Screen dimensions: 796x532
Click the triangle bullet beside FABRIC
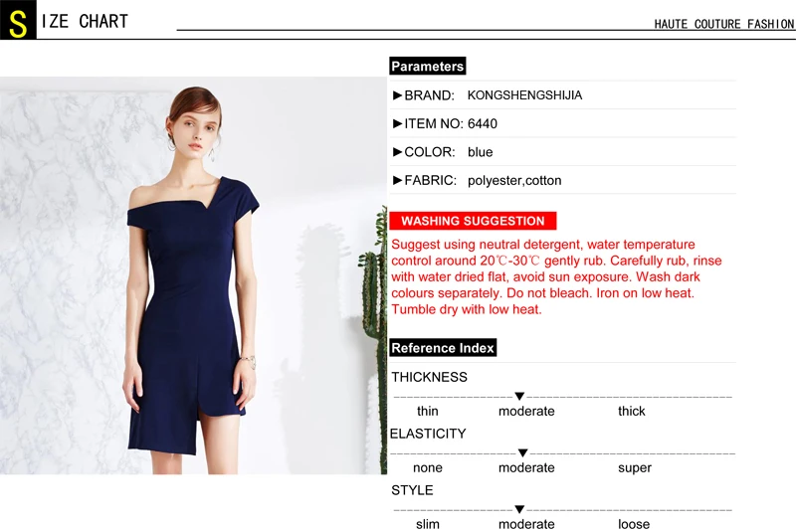[397, 181]
